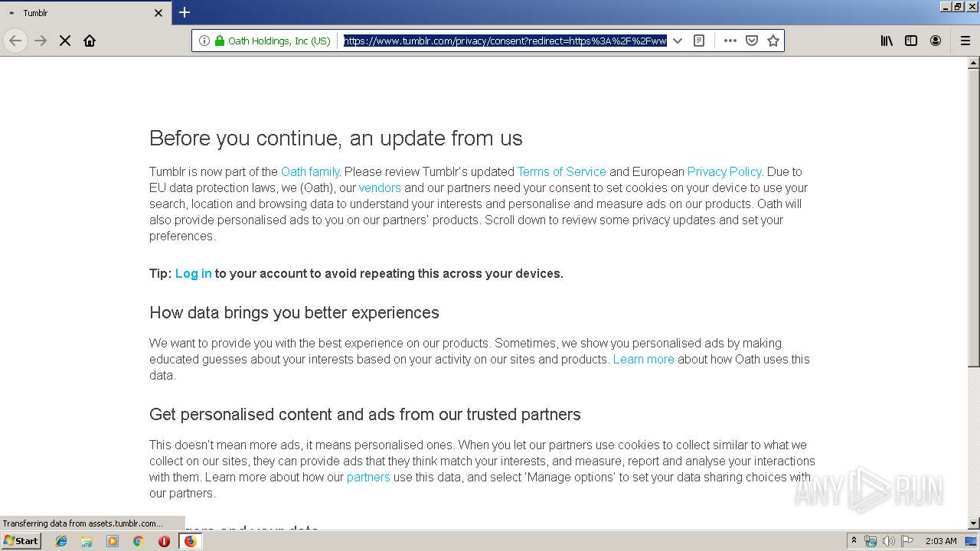Viewport: 980px width, 551px height.
Task: Minimize the Firefox window
Action: click(946, 6)
